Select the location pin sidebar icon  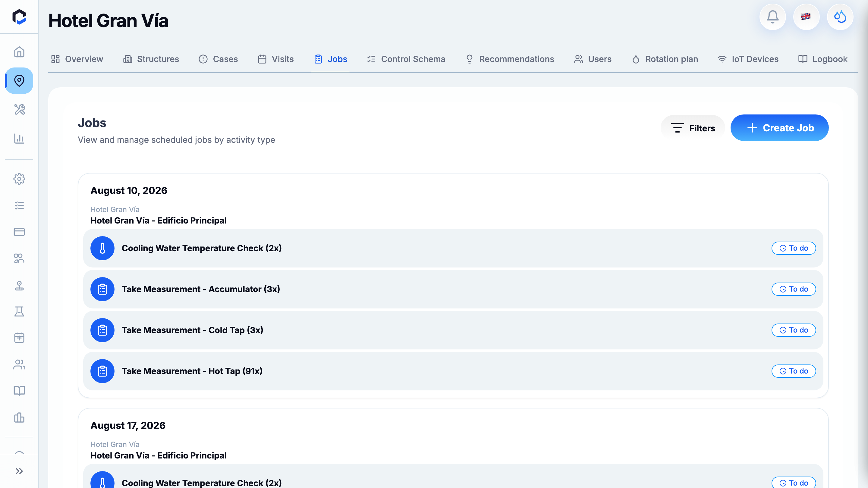(19, 81)
